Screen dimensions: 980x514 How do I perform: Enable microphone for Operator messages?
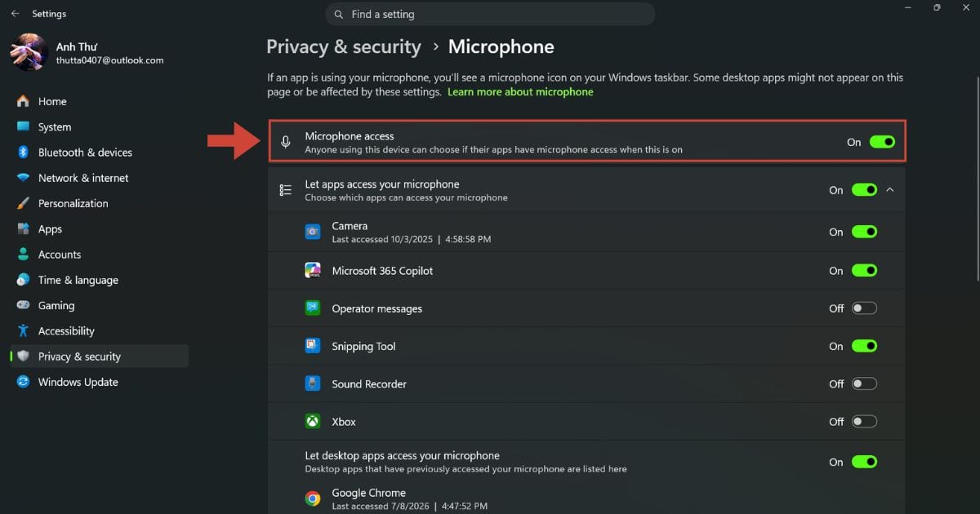[x=864, y=308]
